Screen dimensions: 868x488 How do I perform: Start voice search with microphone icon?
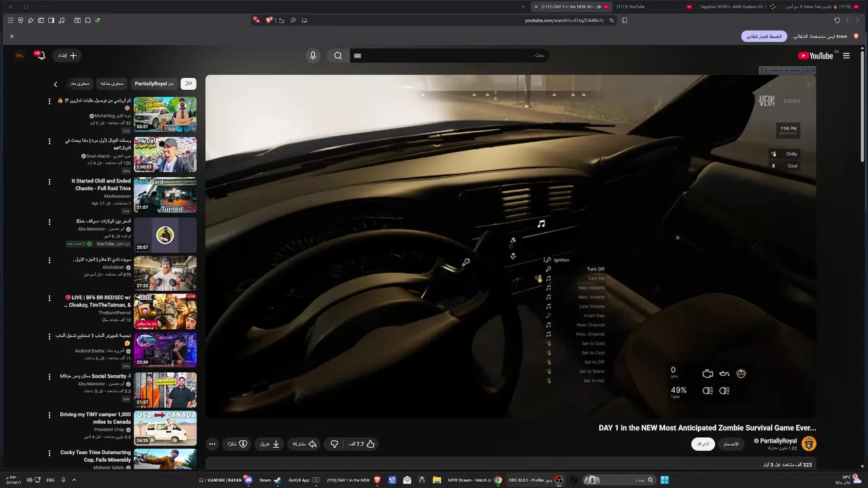(x=313, y=56)
